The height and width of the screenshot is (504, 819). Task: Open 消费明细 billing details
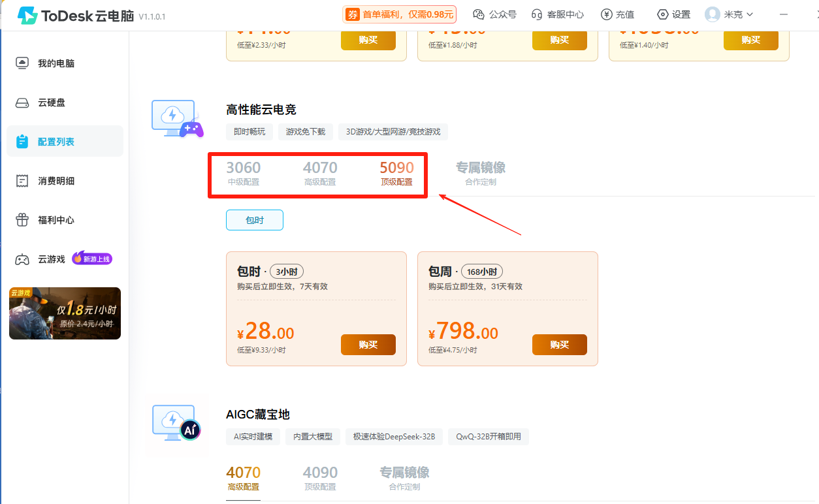(x=65, y=181)
